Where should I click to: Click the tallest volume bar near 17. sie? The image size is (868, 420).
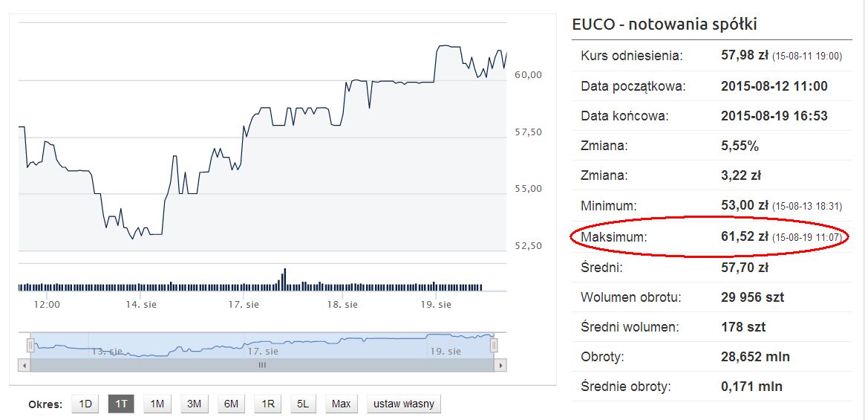[284, 280]
